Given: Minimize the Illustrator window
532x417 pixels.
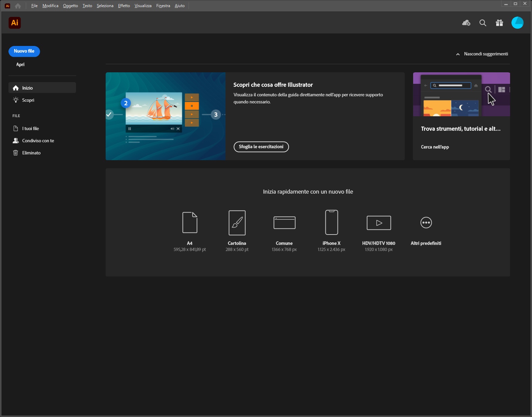Looking at the screenshot, I should (506, 4).
